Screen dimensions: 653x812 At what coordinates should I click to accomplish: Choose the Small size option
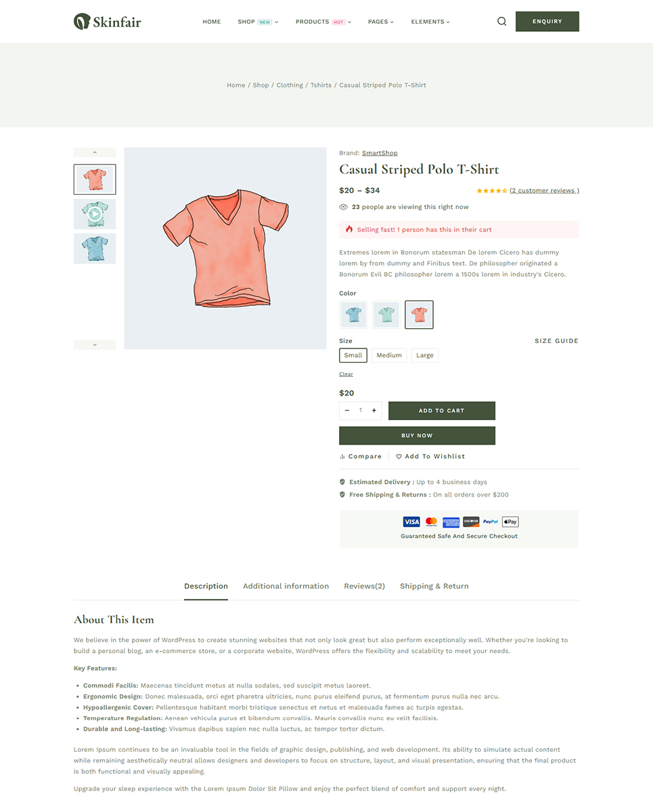pyautogui.click(x=353, y=355)
